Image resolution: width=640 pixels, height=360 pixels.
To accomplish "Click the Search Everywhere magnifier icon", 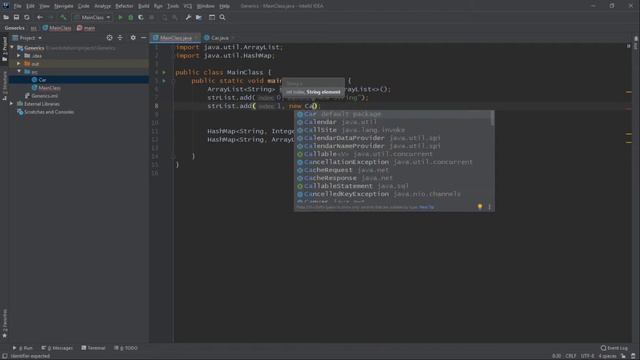I will [222, 18].
